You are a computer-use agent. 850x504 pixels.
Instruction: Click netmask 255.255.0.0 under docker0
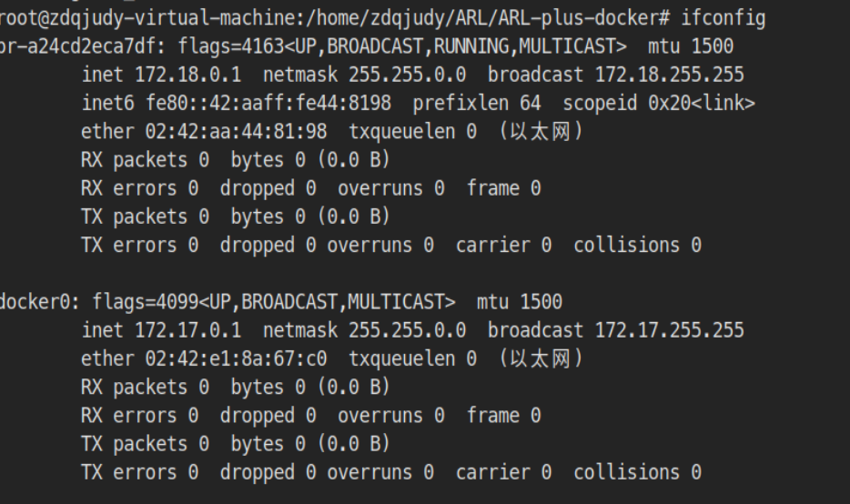[x=364, y=330]
